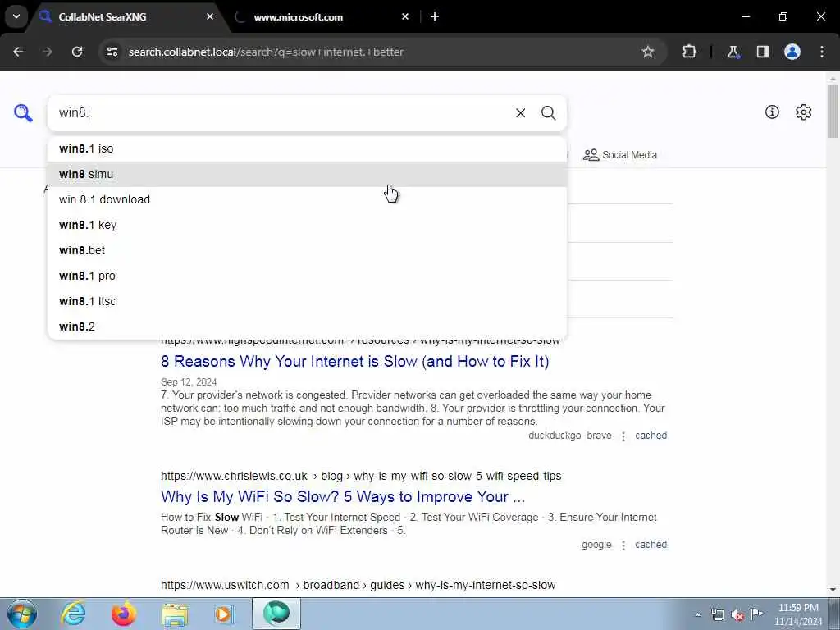840x630 pixels.
Task: Select the Social Media category tab
Action: (620, 155)
